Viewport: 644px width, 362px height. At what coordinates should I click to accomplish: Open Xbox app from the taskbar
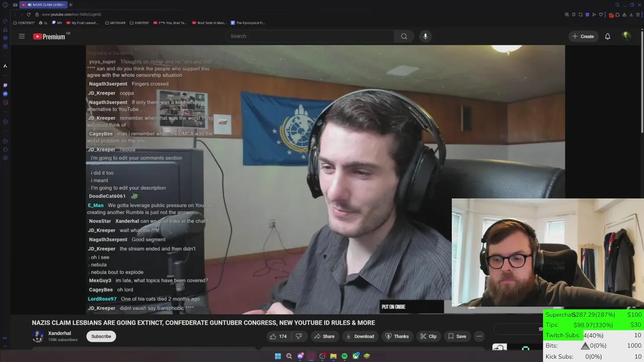tap(356, 356)
